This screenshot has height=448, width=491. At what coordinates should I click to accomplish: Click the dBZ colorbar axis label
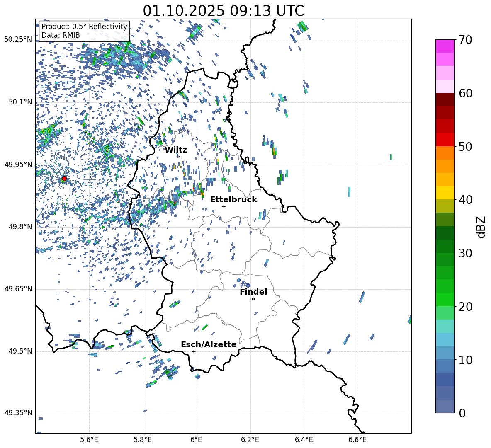pos(481,227)
